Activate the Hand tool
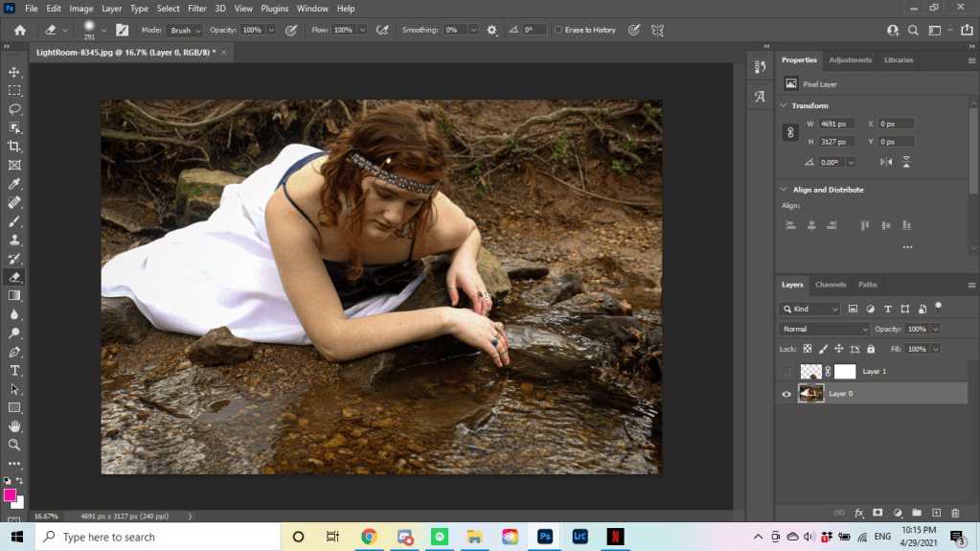The image size is (980, 551). pos(14,426)
